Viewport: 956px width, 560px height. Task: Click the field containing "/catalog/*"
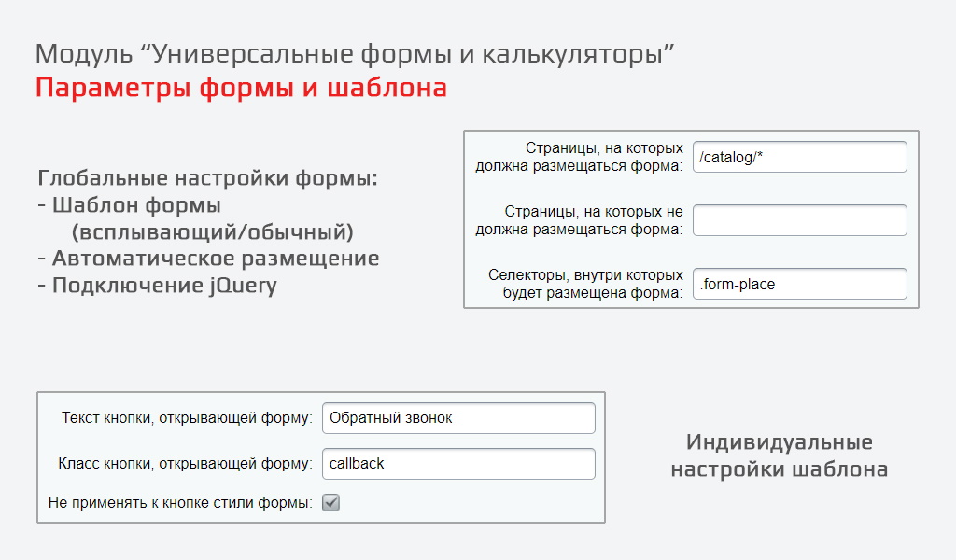[798, 157]
